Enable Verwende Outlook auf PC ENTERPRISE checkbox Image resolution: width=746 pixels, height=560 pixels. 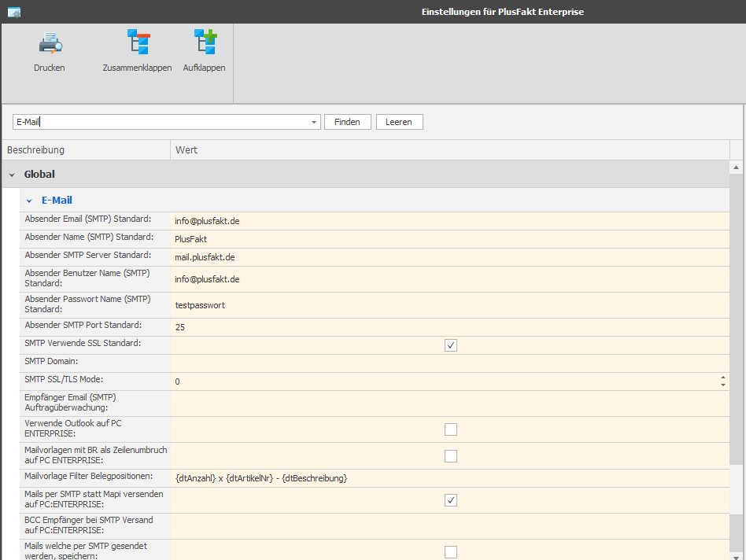point(451,429)
